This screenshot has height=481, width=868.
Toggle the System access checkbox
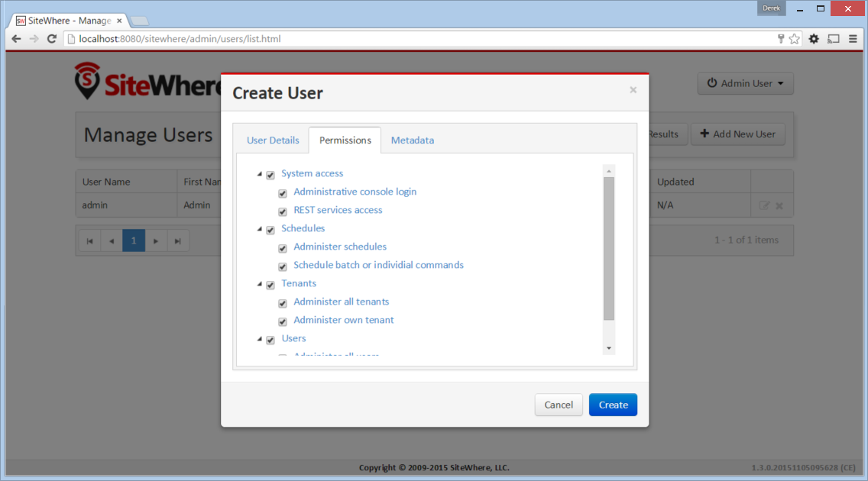click(270, 175)
